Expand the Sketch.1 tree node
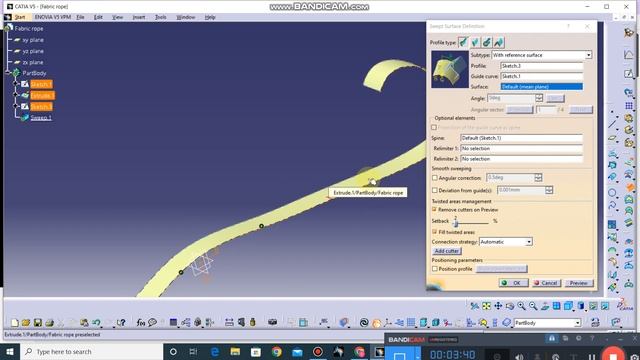This screenshot has height=360, width=640. click(16, 84)
